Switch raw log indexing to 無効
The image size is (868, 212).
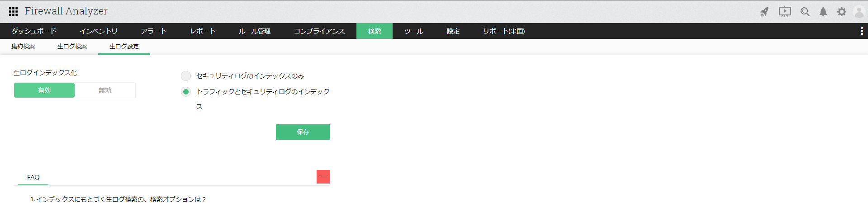105,90
